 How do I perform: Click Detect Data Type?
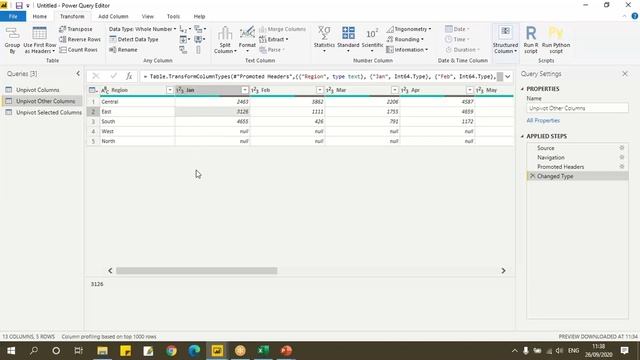tap(133, 39)
